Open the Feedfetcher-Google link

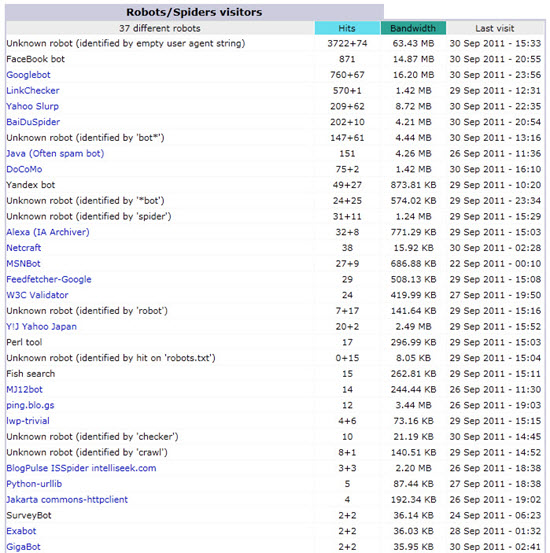49,279
